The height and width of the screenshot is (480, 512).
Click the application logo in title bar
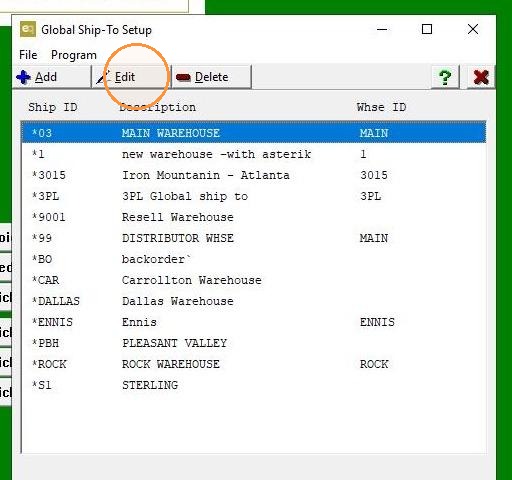tap(28, 29)
